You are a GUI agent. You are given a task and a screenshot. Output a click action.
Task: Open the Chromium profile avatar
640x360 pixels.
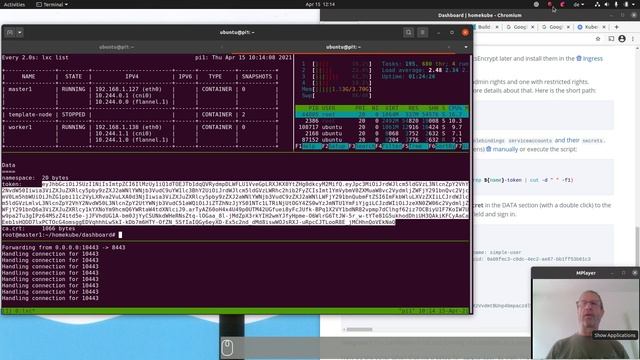pos(622,39)
